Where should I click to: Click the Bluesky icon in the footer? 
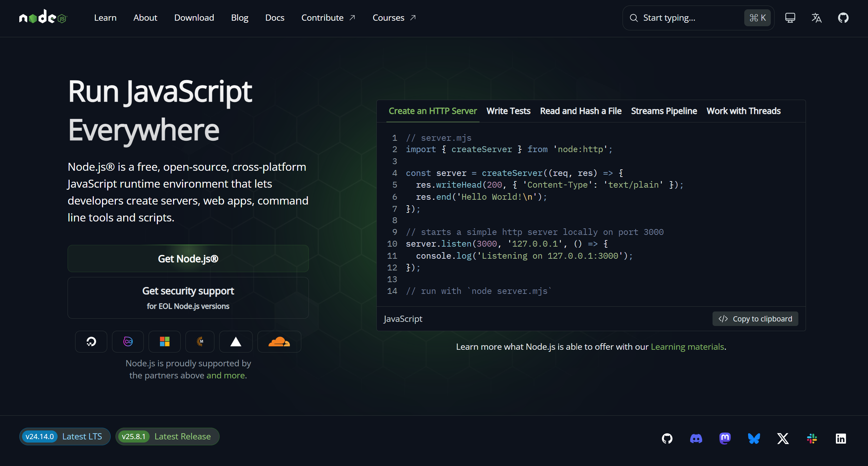click(x=754, y=438)
